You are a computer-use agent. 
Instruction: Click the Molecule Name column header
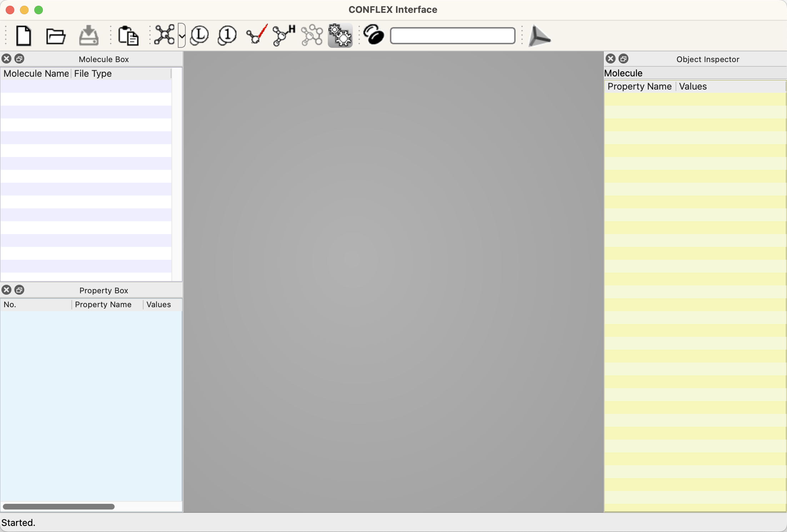[x=36, y=74]
